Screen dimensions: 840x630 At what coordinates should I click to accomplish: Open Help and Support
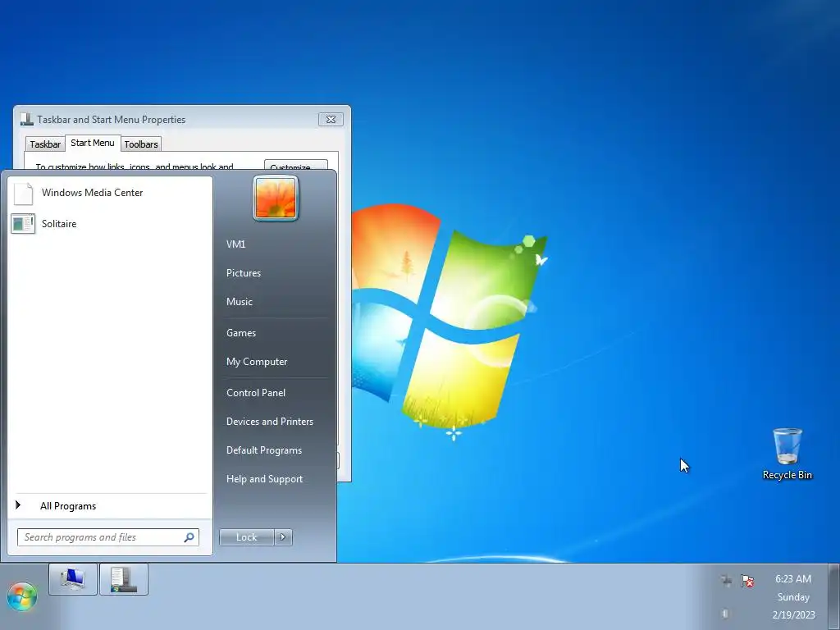tap(264, 479)
